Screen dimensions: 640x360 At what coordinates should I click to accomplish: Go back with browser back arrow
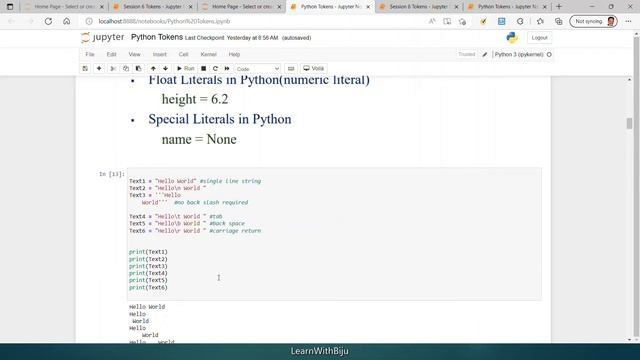pos(11,21)
